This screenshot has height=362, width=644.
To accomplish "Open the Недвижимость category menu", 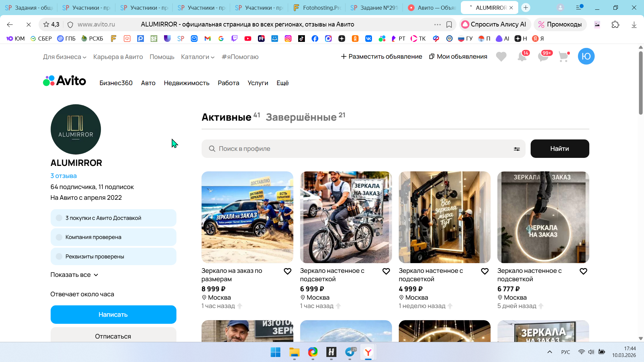I will click(x=186, y=83).
